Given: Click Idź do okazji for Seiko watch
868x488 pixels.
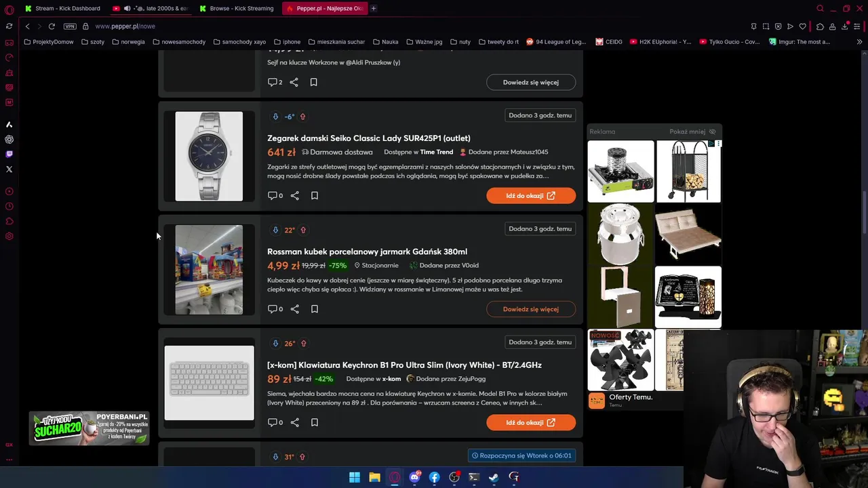Looking at the screenshot, I should (531, 196).
